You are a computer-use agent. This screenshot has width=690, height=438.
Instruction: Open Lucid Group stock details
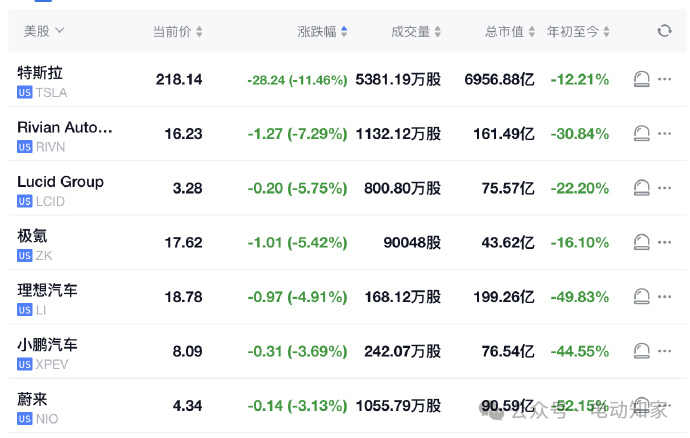60,181
